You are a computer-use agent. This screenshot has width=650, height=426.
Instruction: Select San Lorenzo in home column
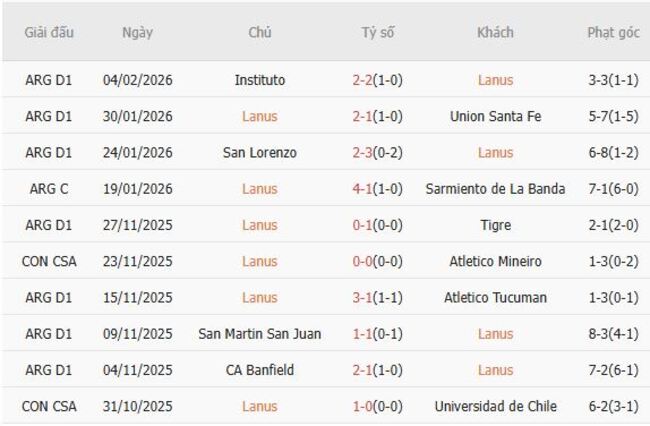[260, 153]
